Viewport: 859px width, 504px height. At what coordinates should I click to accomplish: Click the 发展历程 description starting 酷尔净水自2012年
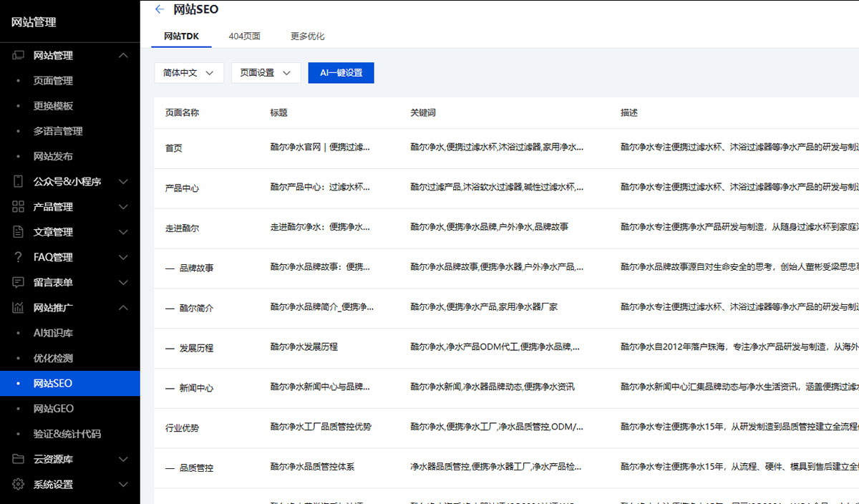click(x=739, y=346)
